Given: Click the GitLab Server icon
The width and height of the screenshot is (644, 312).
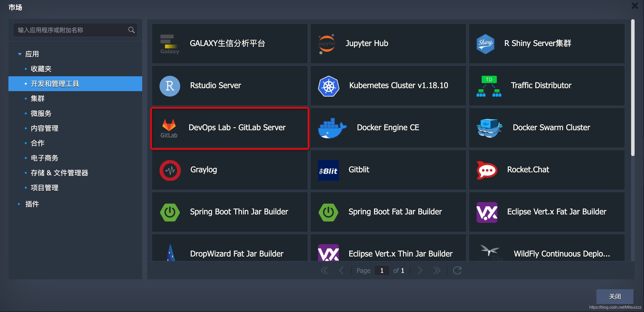Looking at the screenshot, I should point(170,128).
